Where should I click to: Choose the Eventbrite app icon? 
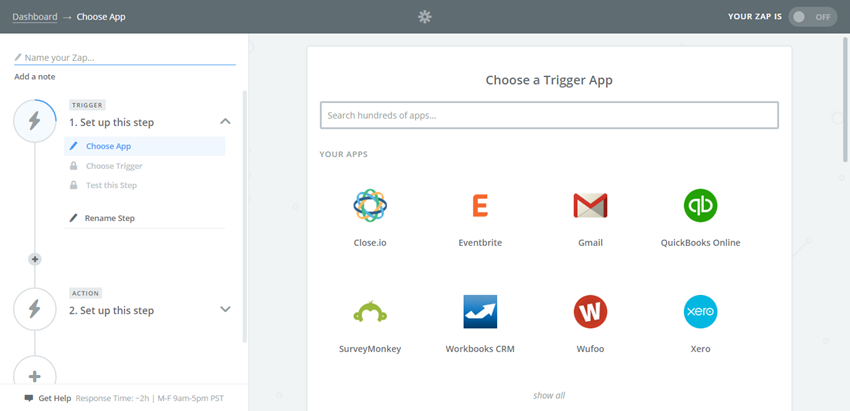coord(480,206)
